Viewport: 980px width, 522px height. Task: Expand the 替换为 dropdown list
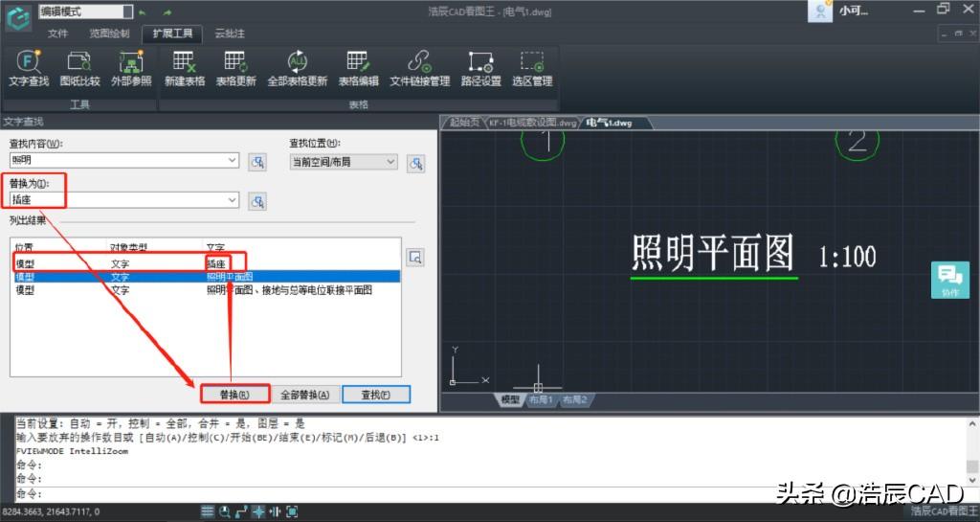(x=232, y=200)
